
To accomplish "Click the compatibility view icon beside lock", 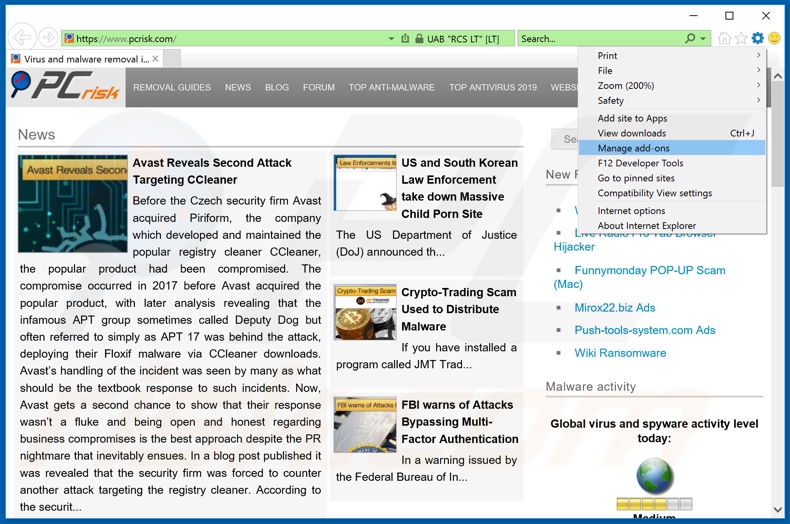I will (405, 38).
